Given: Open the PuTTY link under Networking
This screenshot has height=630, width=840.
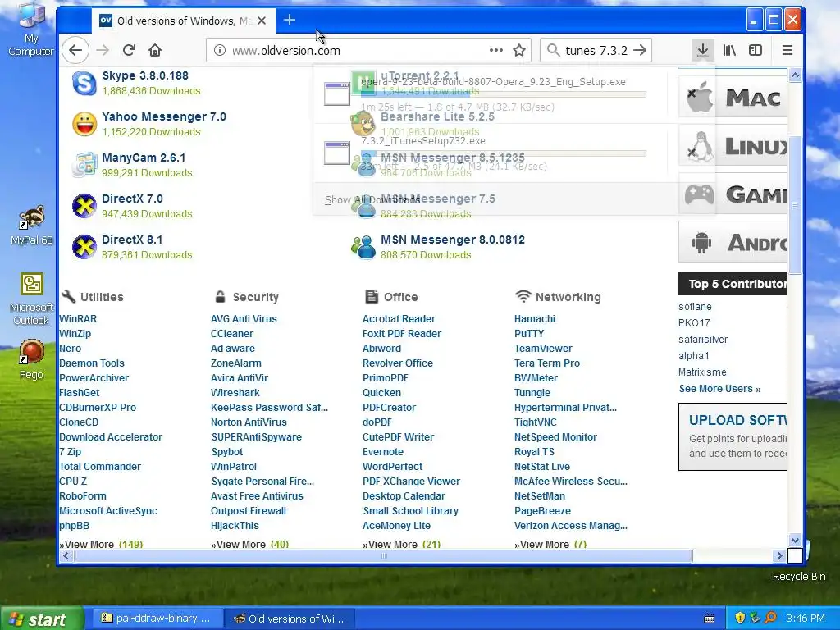Looking at the screenshot, I should coord(529,333).
